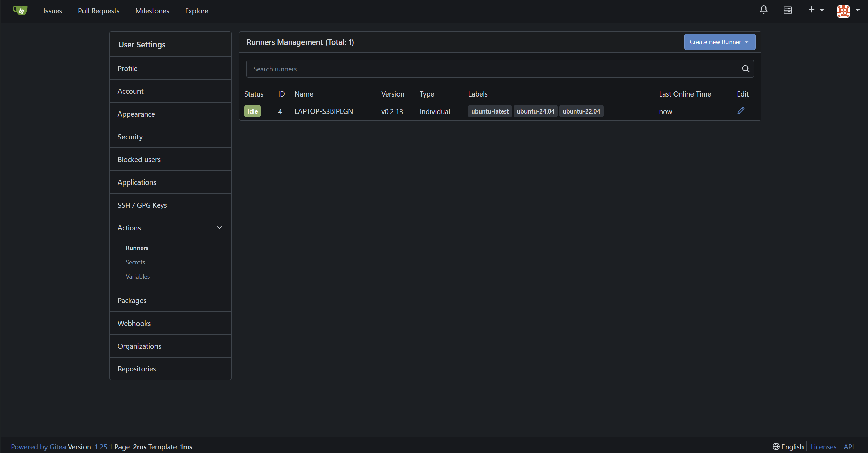The height and width of the screenshot is (453, 868).
Task: Open the active stopwatch list icon
Action: (x=788, y=10)
